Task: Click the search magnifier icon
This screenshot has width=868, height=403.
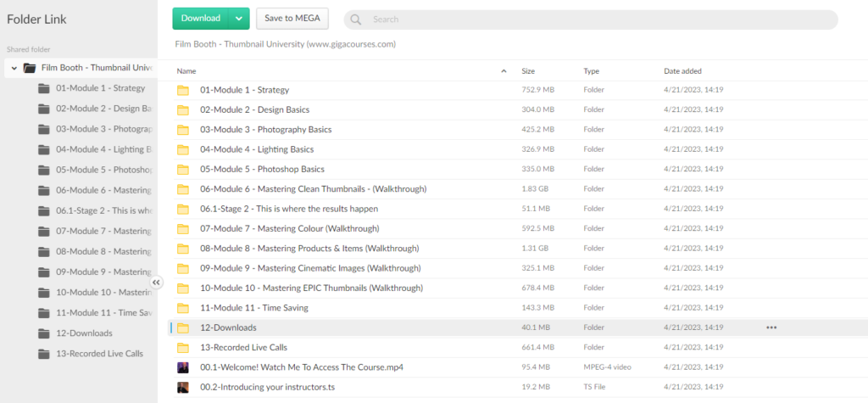Action: (356, 20)
